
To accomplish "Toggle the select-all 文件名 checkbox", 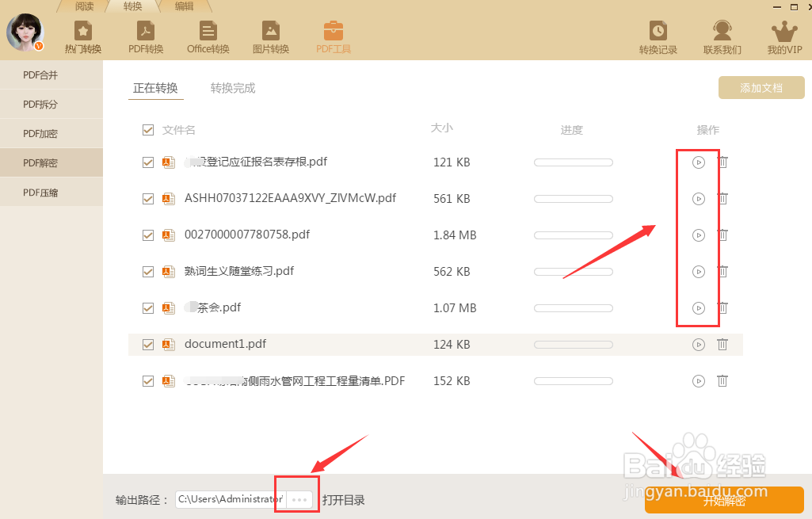I will pos(148,129).
